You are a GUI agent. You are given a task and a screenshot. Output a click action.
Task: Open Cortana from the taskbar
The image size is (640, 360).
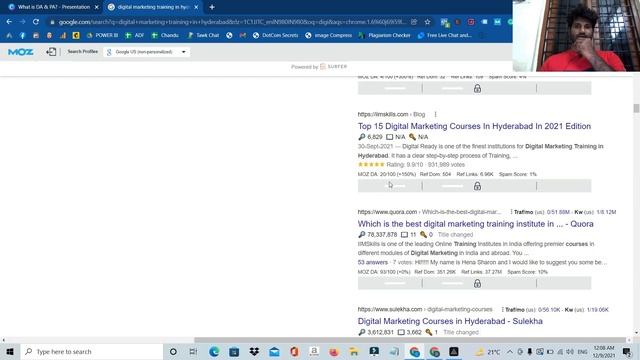click(x=173, y=351)
